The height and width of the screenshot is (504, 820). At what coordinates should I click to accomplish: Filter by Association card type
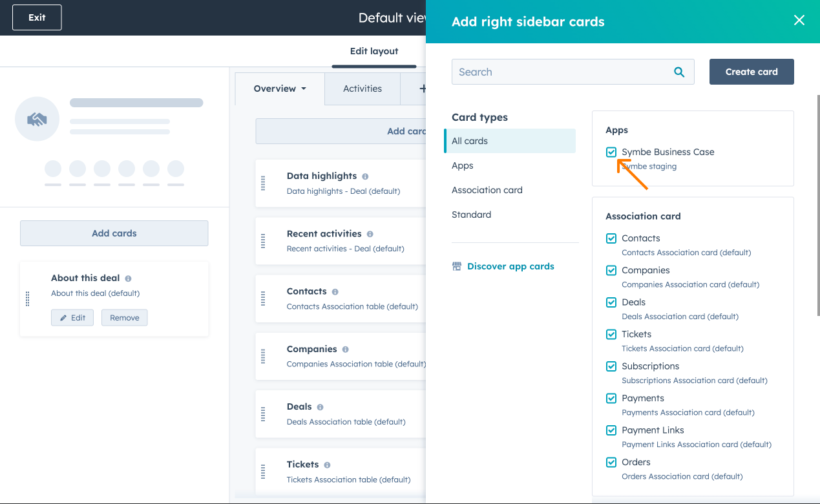(487, 190)
